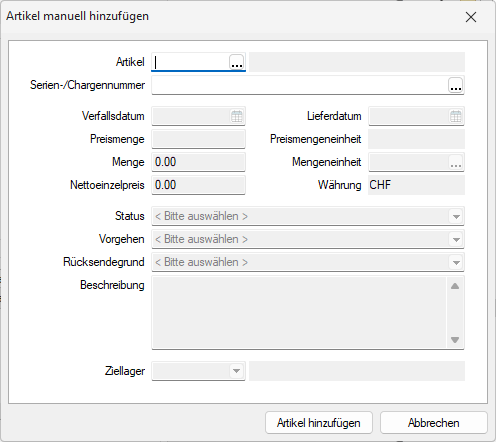
Task: Open Mengeneinheit lookup ellipsis button
Action: 456,162
